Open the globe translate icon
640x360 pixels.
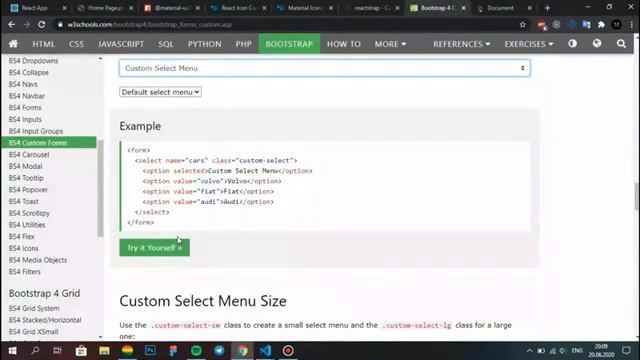pos(597,43)
